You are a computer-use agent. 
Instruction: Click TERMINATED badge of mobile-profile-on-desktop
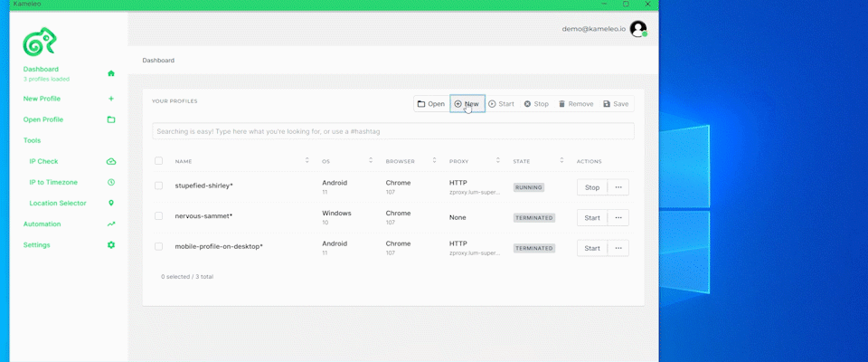(x=534, y=248)
